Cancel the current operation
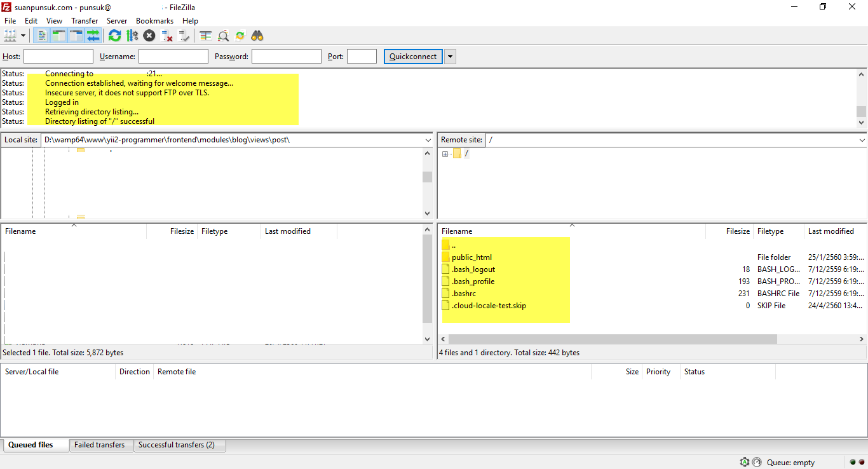 [149, 36]
